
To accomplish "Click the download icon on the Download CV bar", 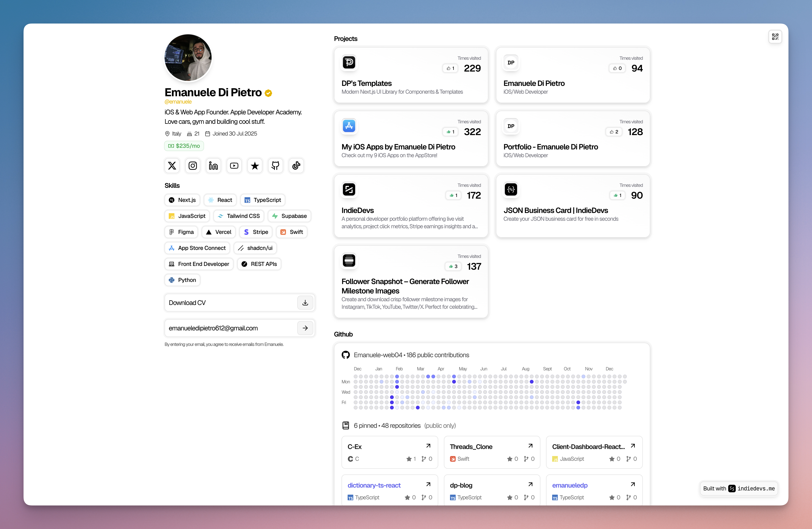I will [305, 303].
